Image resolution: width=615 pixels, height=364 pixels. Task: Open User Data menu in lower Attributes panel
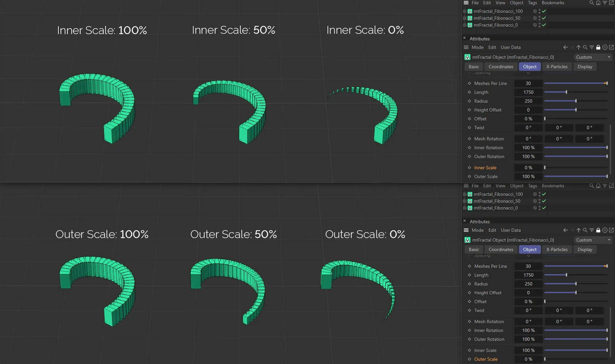[511, 230]
